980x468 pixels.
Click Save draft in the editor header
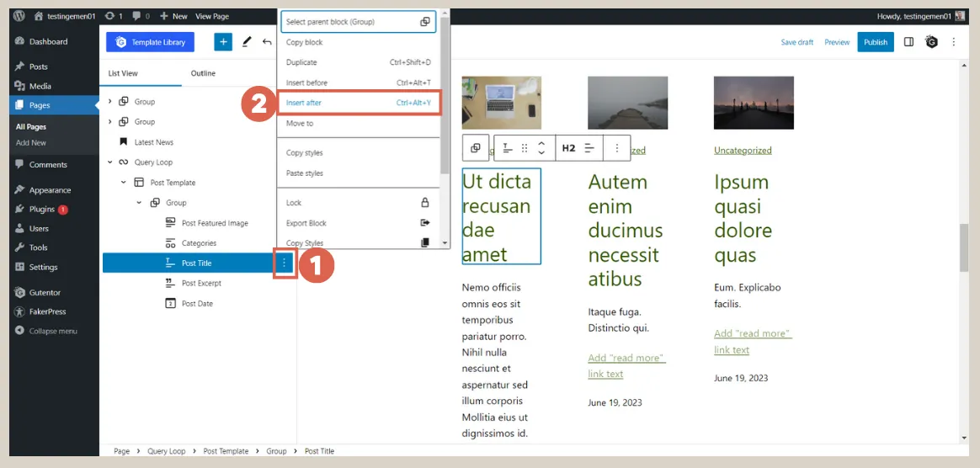click(796, 42)
